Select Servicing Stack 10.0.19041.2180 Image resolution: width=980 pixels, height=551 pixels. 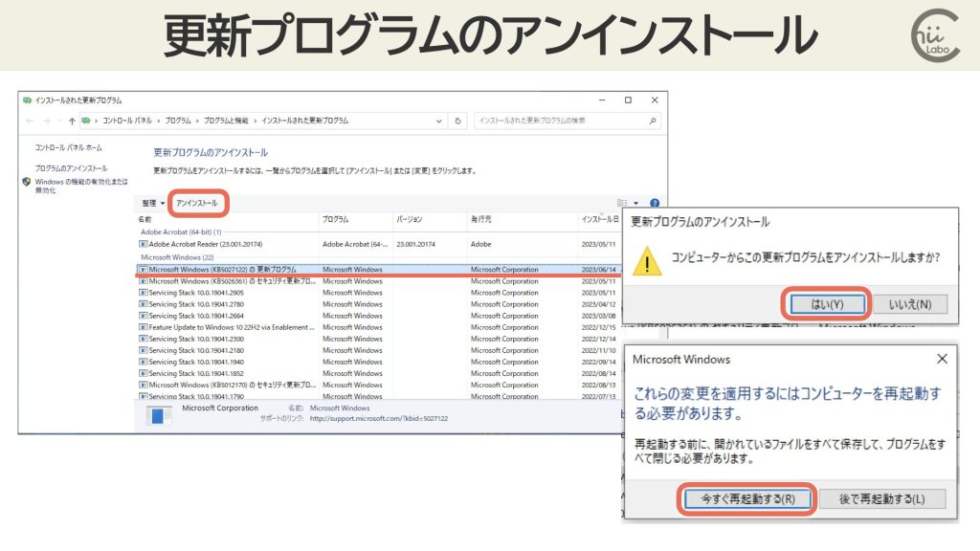point(379,350)
